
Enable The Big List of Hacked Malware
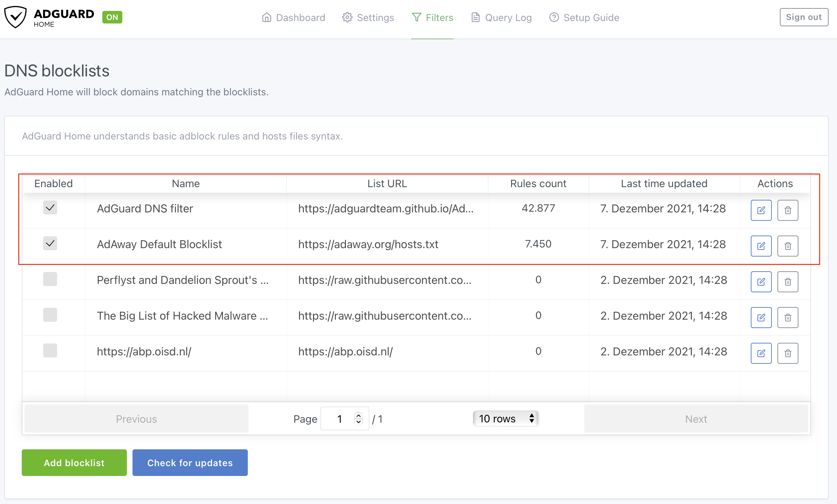click(x=50, y=315)
